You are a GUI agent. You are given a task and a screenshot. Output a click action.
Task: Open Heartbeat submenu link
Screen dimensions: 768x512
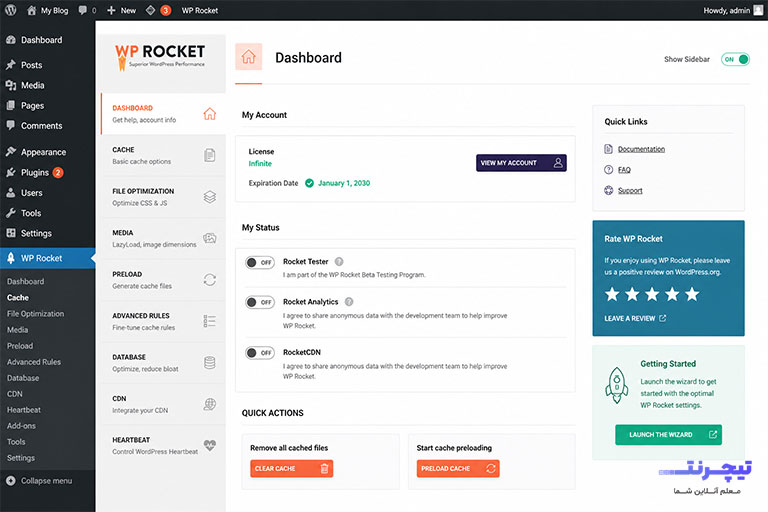(x=24, y=410)
